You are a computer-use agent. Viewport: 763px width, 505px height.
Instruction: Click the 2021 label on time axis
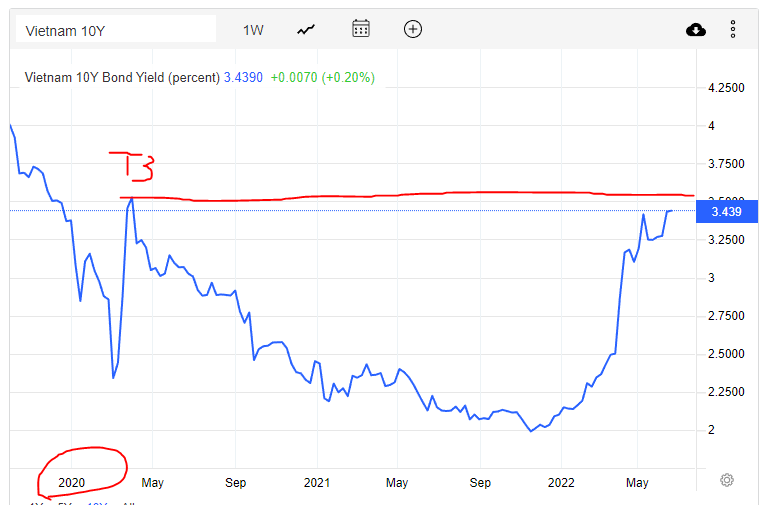click(317, 482)
